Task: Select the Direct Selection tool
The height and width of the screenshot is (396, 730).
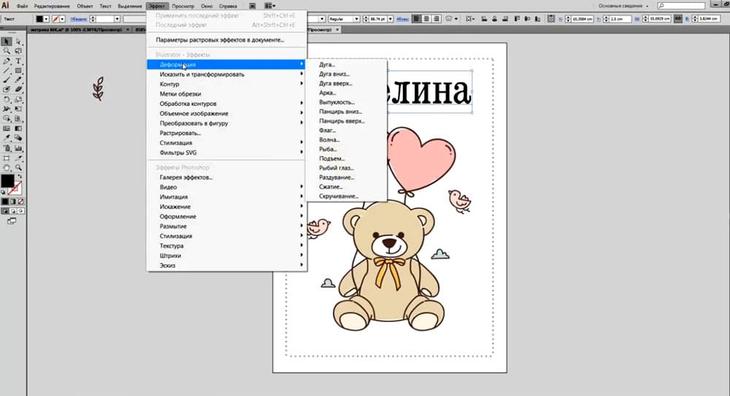Action: 18,42
